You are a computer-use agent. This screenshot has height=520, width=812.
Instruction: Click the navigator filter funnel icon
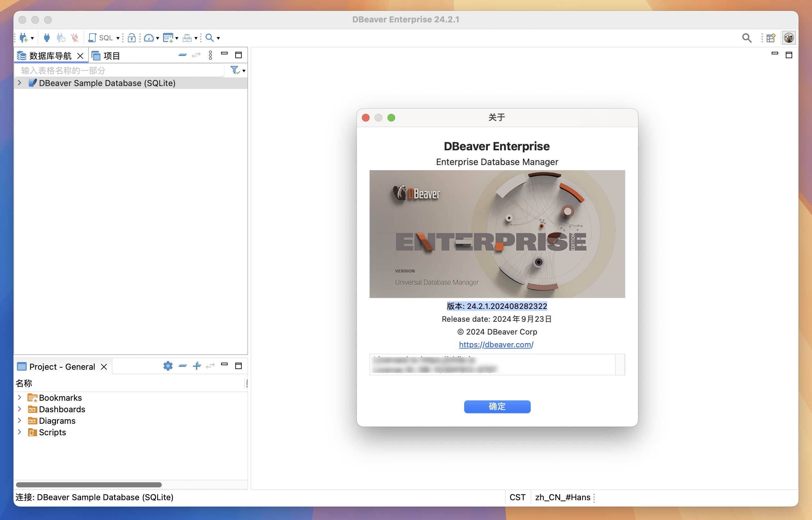[235, 70]
